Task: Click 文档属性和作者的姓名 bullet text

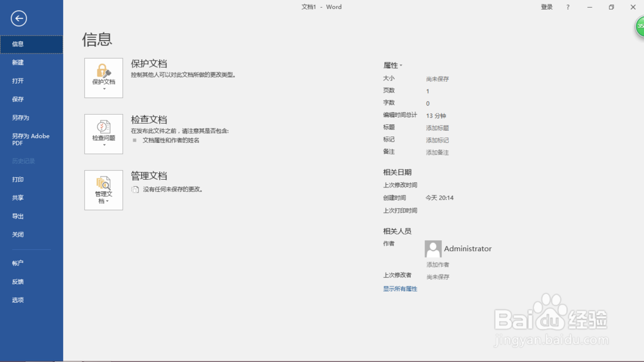Action: [171, 140]
